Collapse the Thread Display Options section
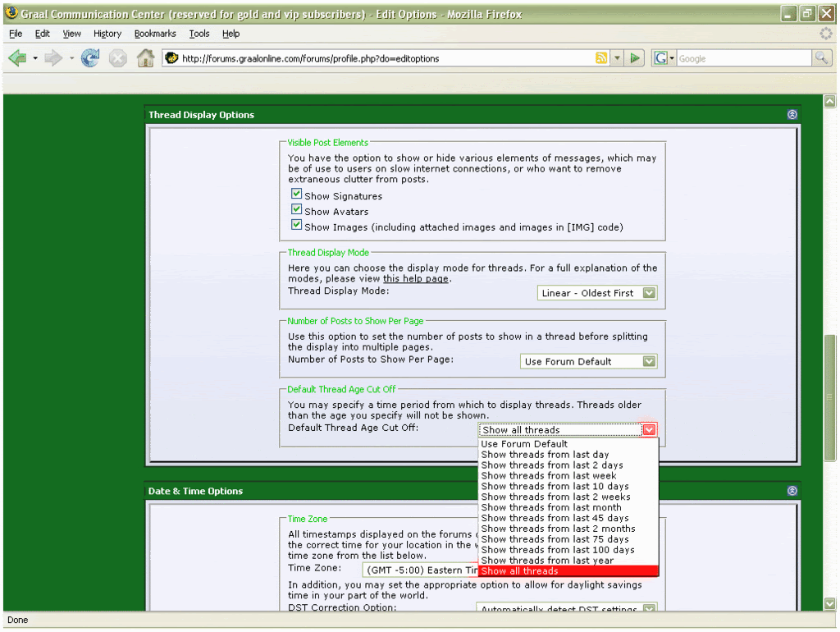Image resolution: width=840 pixels, height=632 pixels. coord(792,114)
